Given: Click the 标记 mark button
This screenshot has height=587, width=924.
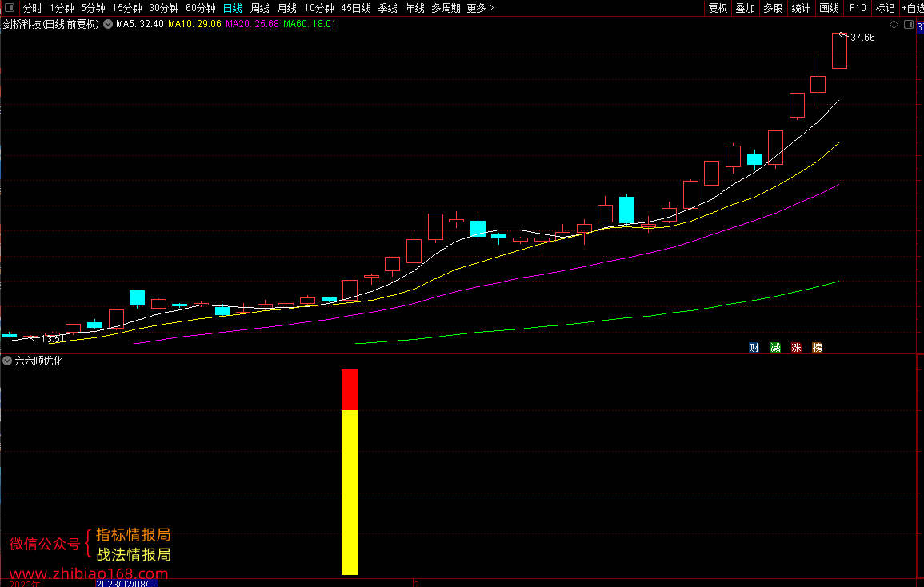Looking at the screenshot, I should tap(885, 8).
